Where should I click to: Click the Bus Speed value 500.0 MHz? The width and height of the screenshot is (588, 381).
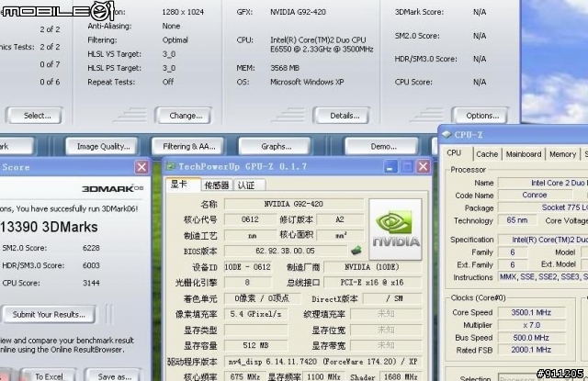coord(531,338)
